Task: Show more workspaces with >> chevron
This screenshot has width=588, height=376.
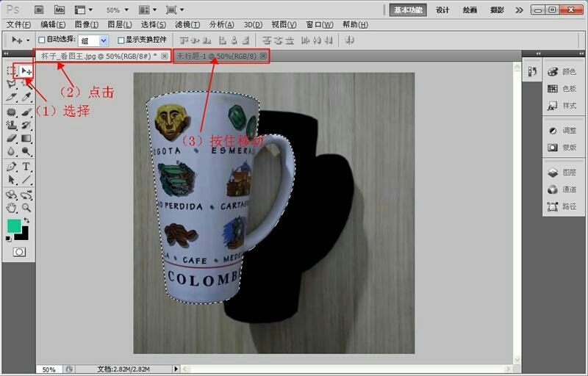Action: coord(519,10)
